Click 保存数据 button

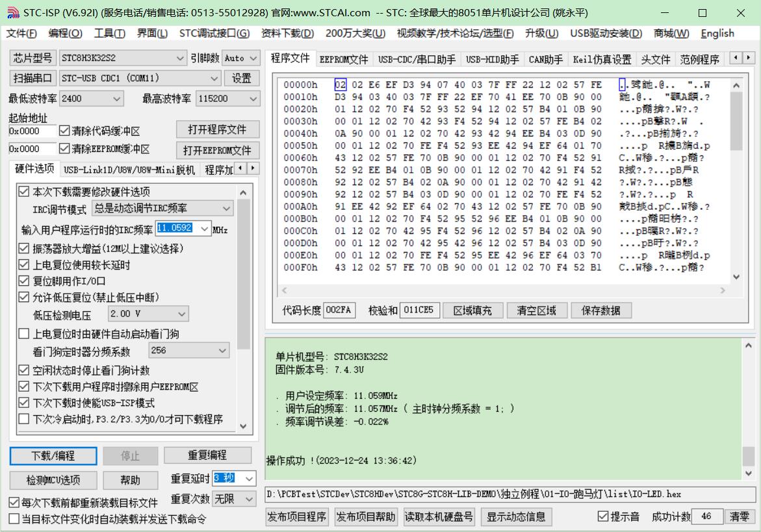[x=601, y=310]
